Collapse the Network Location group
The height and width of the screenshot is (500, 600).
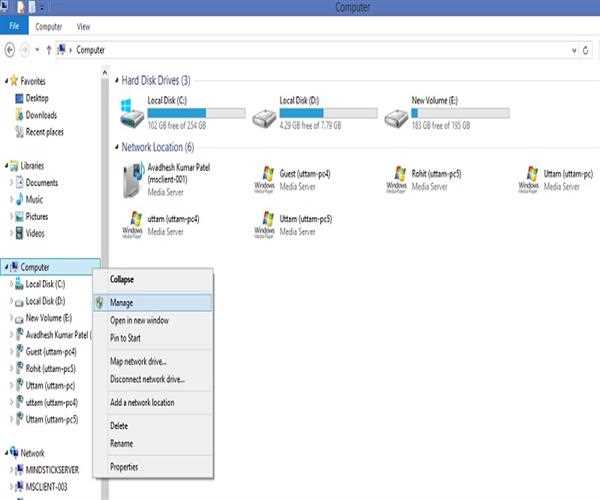117,147
